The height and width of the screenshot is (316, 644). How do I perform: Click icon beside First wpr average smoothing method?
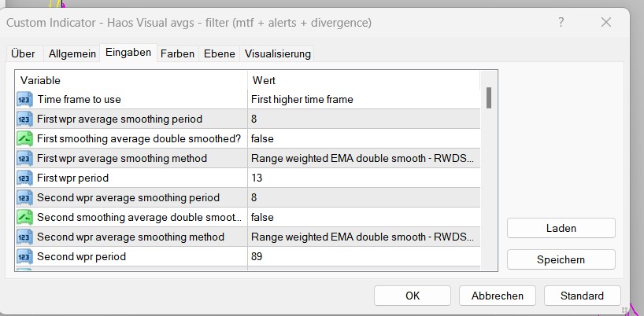24,159
